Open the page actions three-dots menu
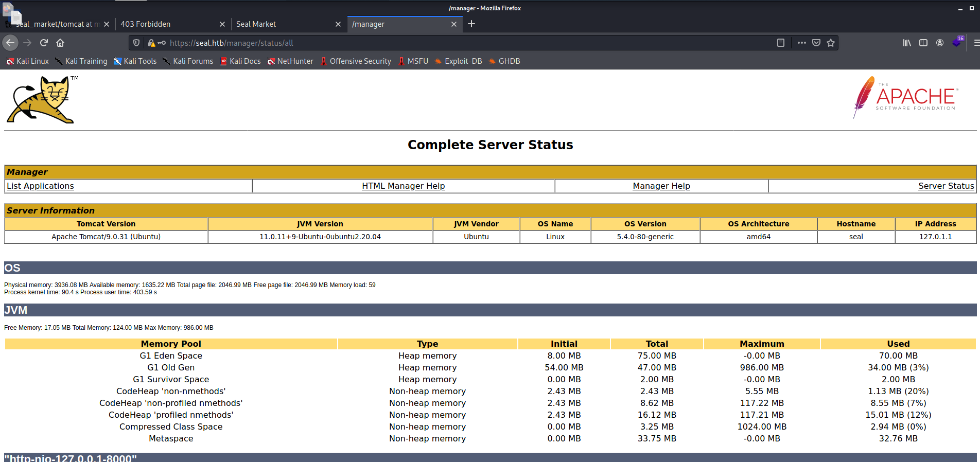 coord(801,43)
